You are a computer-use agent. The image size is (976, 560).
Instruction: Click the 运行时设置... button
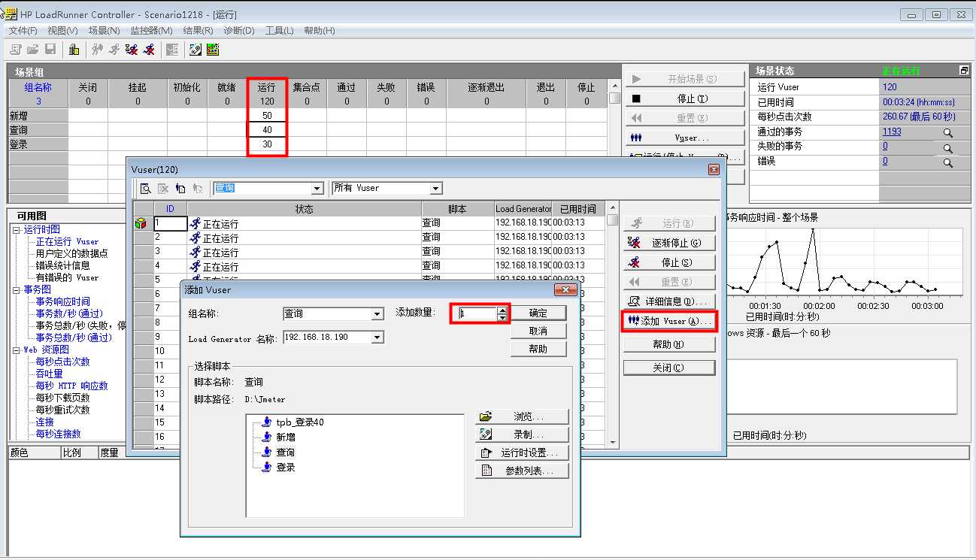[522, 453]
